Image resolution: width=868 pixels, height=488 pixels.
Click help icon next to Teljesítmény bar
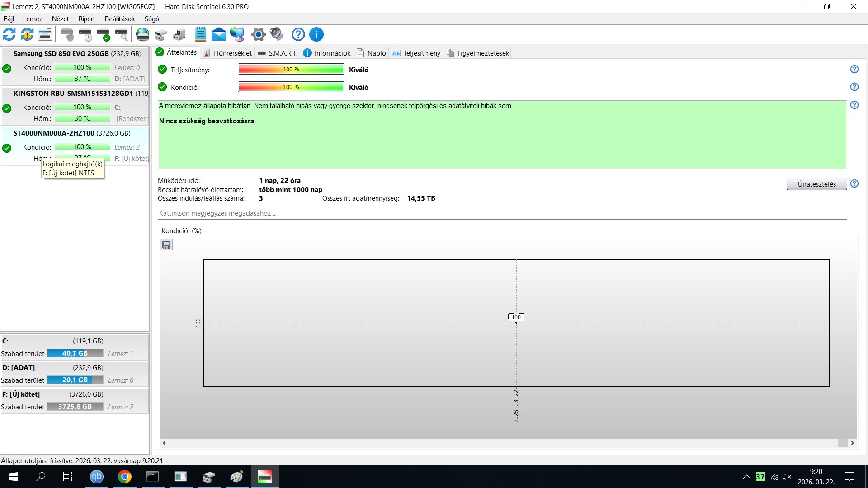point(854,69)
